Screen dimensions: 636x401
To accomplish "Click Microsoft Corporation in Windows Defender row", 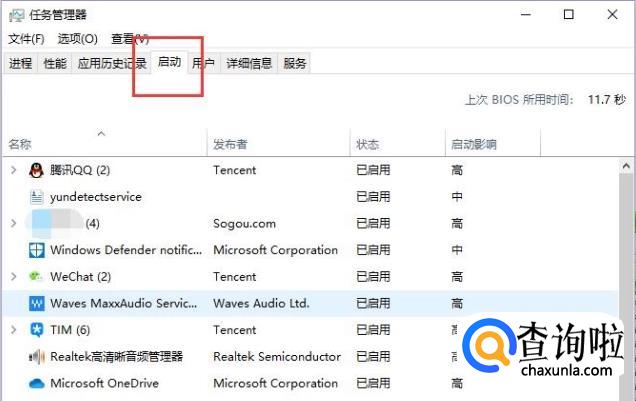I will click(x=275, y=250).
